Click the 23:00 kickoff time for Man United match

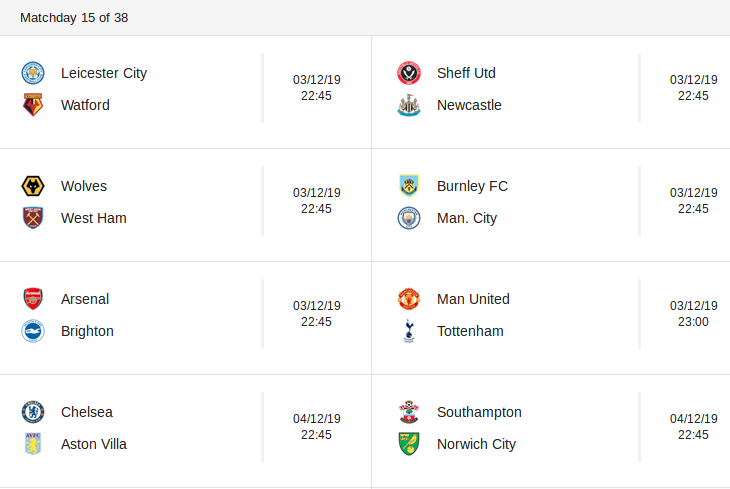pos(693,322)
